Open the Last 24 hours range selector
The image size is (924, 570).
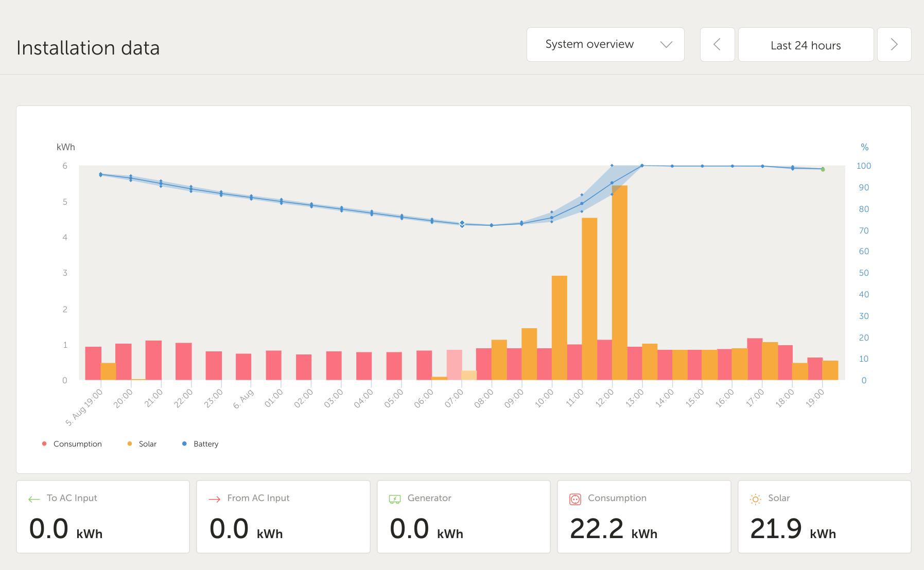(x=806, y=45)
